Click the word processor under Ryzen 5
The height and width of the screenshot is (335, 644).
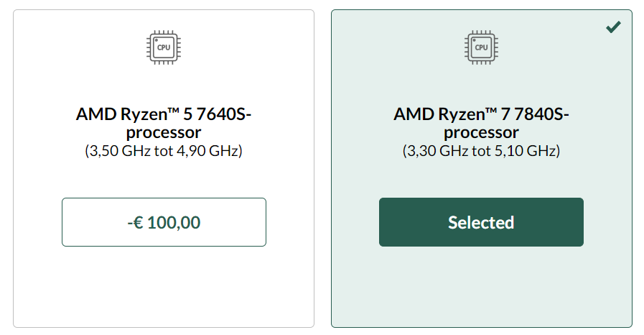click(164, 133)
